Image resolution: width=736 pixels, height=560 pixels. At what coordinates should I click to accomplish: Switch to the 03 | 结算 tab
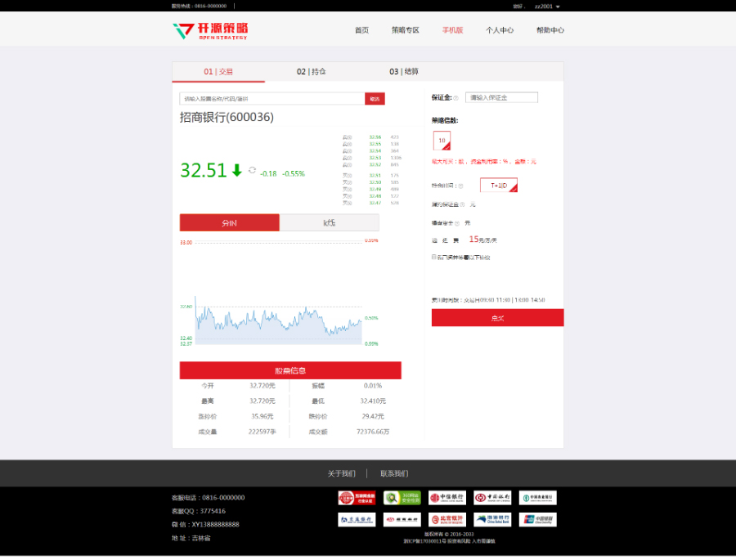click(x=404, y=71)
